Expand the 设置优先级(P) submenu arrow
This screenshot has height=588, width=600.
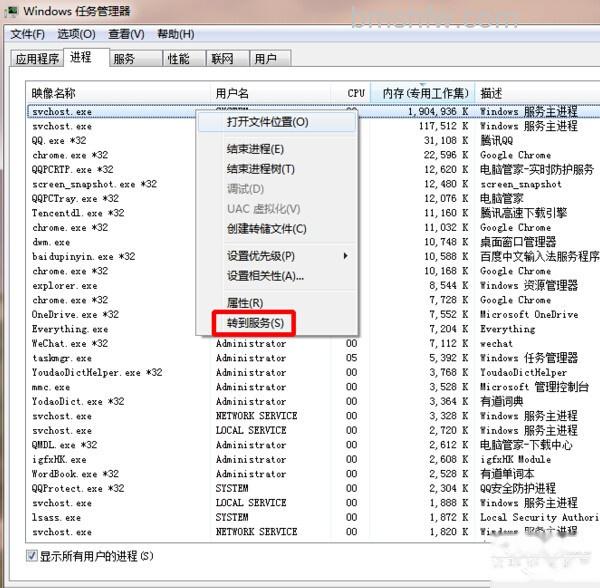346,256
